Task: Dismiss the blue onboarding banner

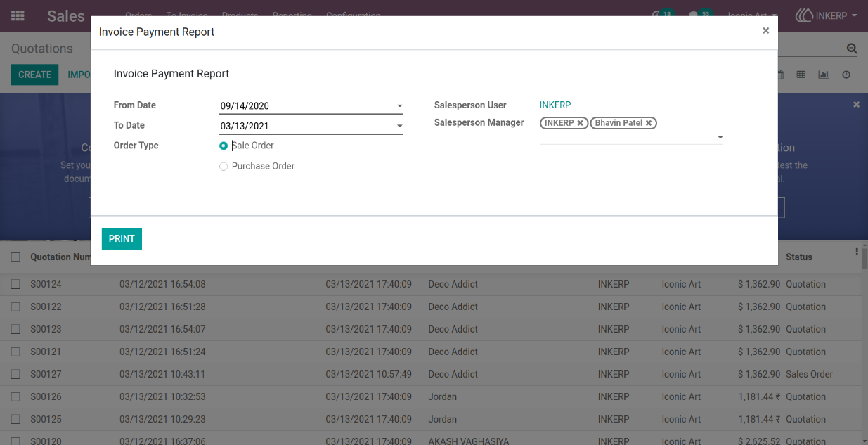Action: [x=856, y=104]
